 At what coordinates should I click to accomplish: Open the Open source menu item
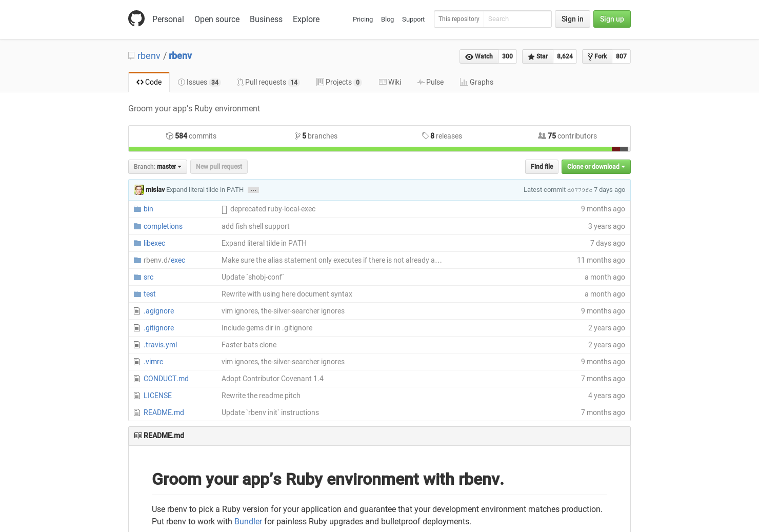coord(217,19)
